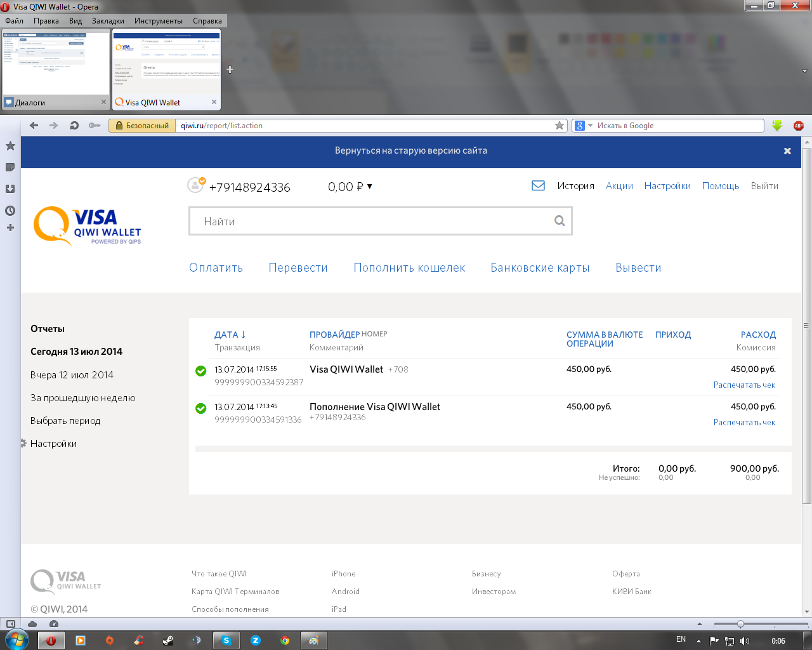Open the Закладки menu
Viewport: 812px width, 650px height.
coord(108,21)
